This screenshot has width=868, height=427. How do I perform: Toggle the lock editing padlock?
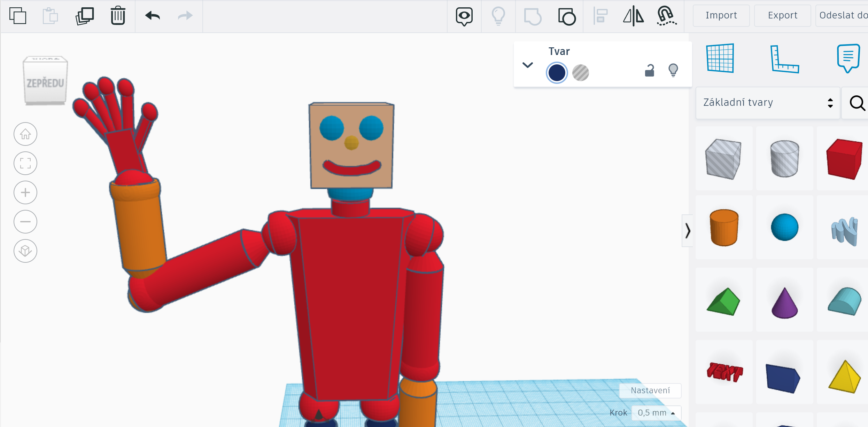[x=649, y=71]
